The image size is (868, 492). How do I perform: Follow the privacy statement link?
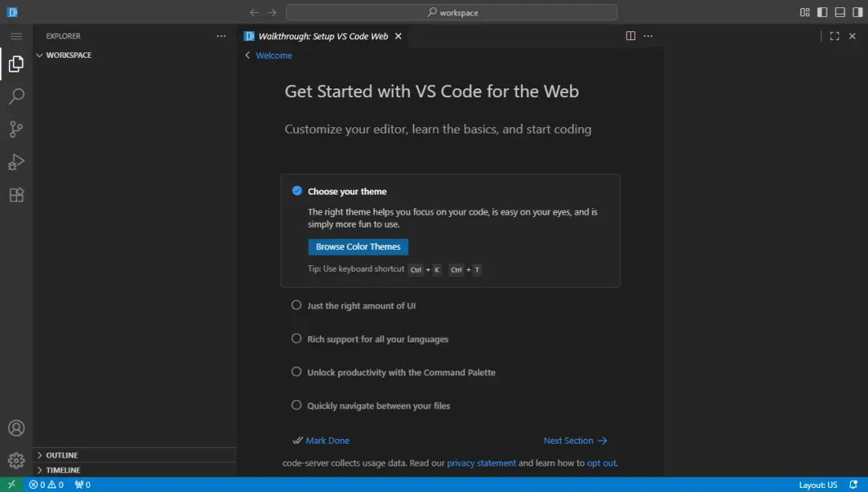pyautogui.click(x=481, y=463)
